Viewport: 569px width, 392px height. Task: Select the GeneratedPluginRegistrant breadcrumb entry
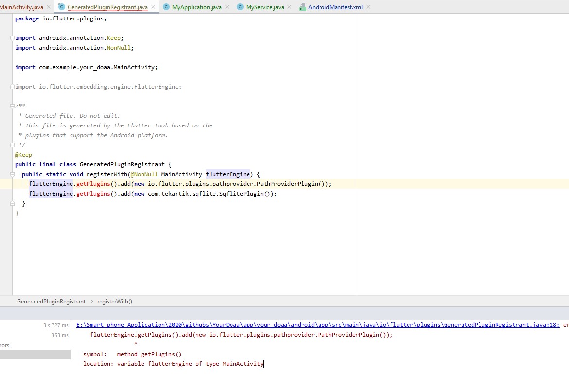coord(51,301)
